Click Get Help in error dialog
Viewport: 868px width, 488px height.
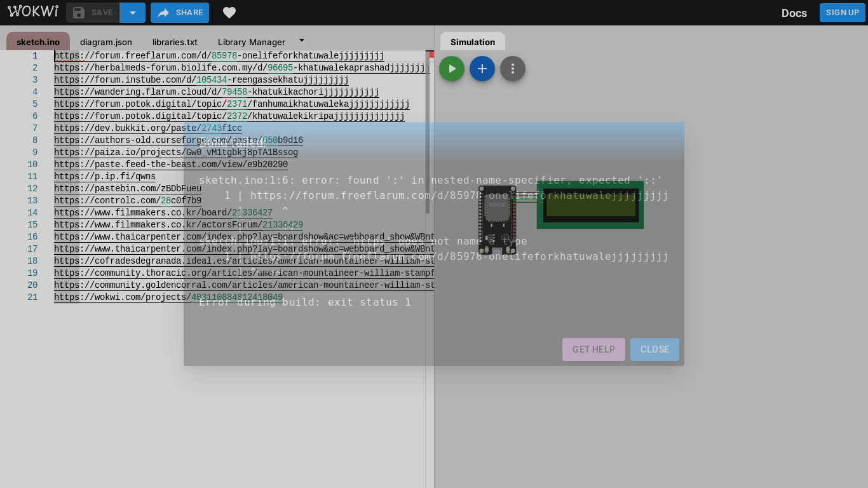click(593, 349)
